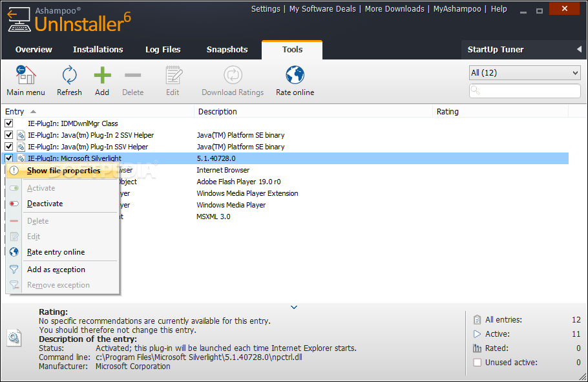Select the Tools tab

[292, 50]
